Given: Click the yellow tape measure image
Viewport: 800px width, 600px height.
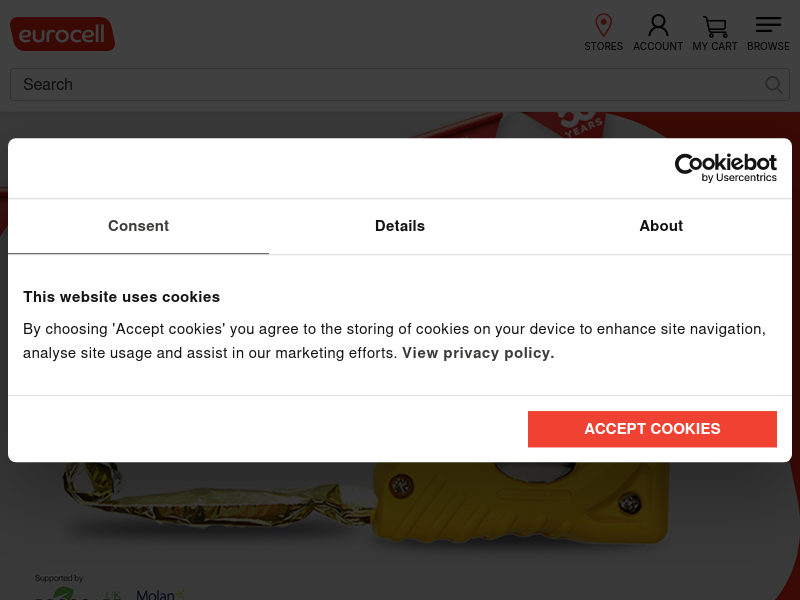Looking at the screenshot, I should click(x=520, y=505).
